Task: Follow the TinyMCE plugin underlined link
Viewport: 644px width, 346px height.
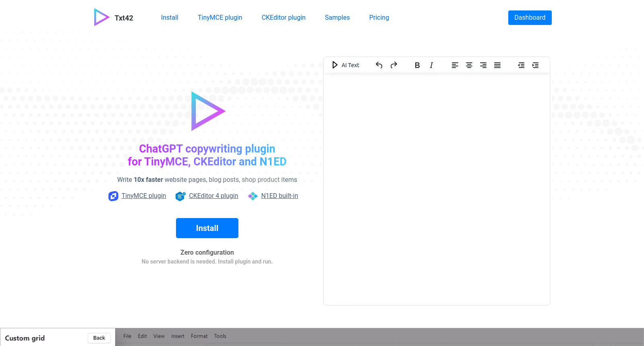Action: tap(144, 196)
